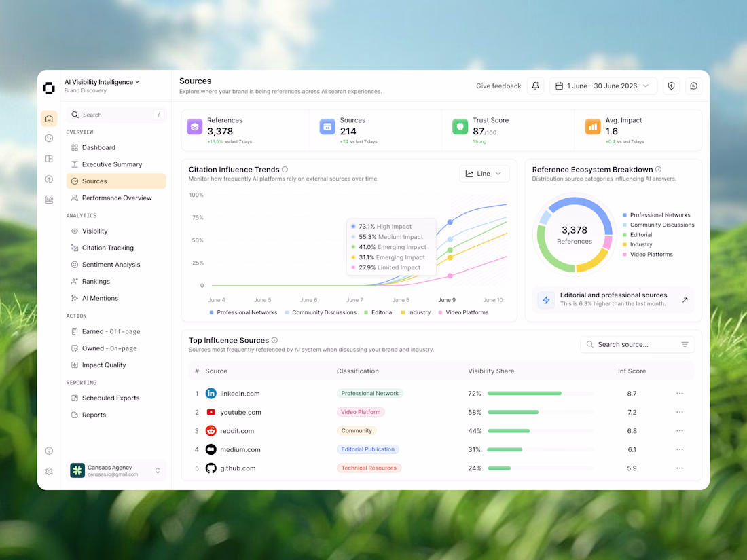747x560 pixels.
Task: Toggle Industry series in chart legend
Action: 416,312
